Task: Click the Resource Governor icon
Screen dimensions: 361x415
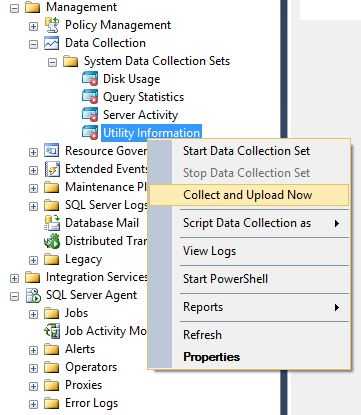Action: point(52,151)
